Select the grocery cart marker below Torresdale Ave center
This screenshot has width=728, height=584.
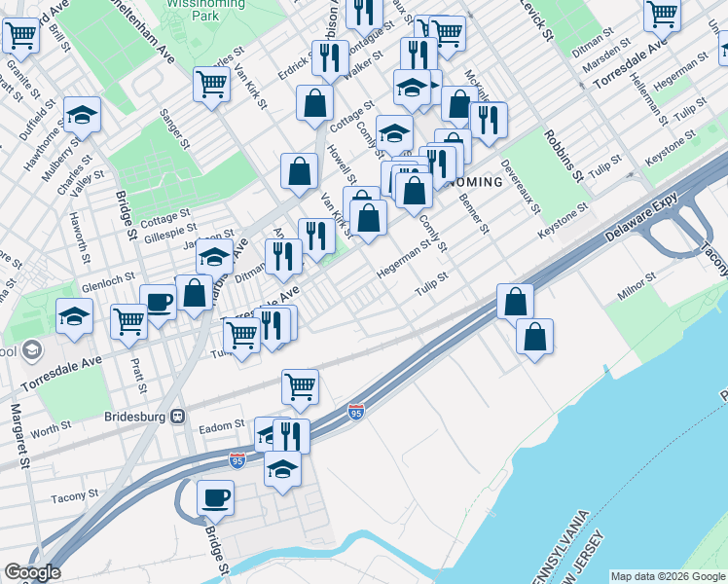point(242,337)
